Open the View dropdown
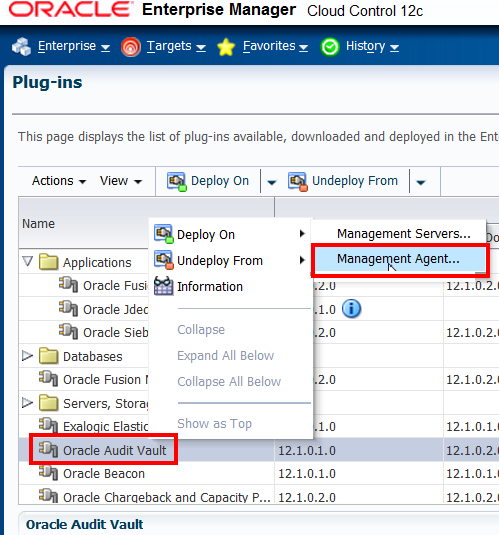This screenshot has width=499, height=535. 121,181
